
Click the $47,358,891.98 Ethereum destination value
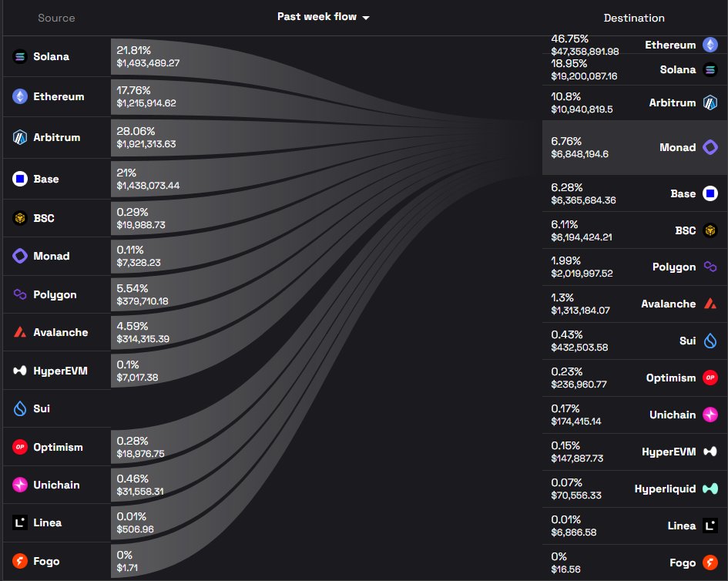585,52
